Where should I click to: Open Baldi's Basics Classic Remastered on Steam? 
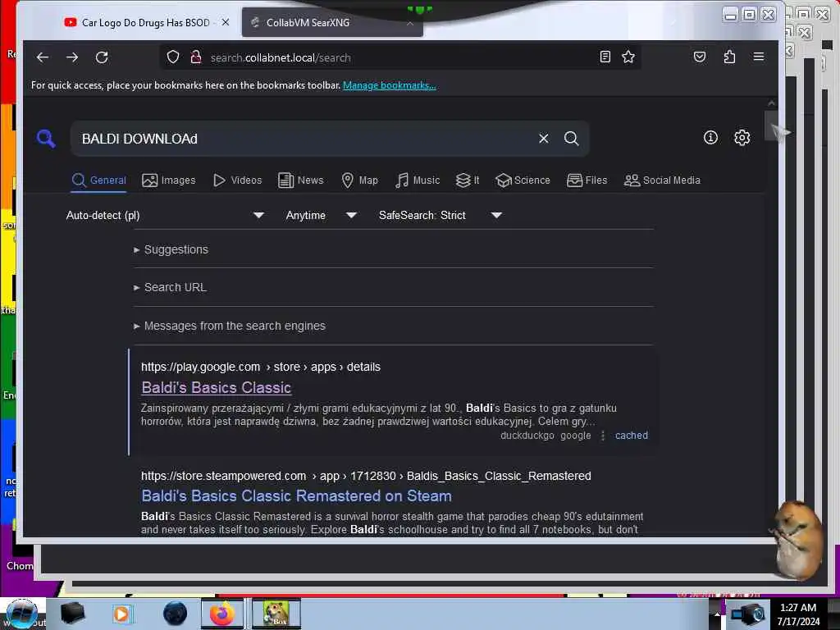pos(296,496)
